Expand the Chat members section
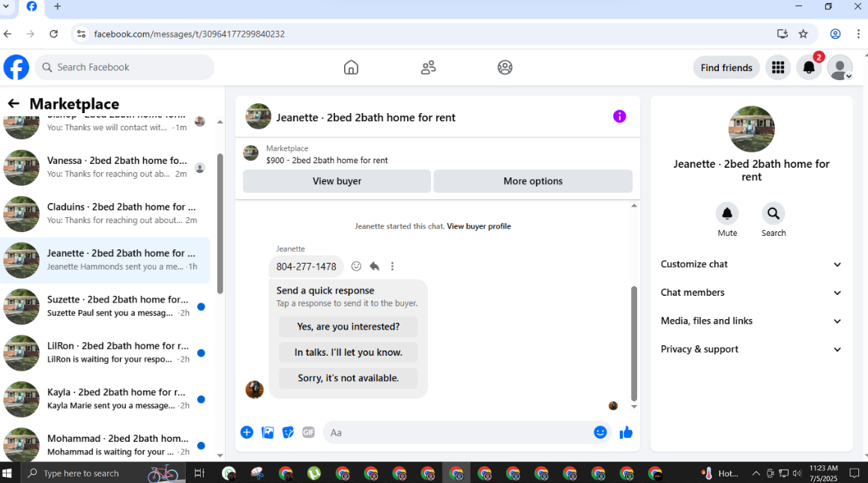The height and width of the screenshot is (483, 868). (751, 293)
